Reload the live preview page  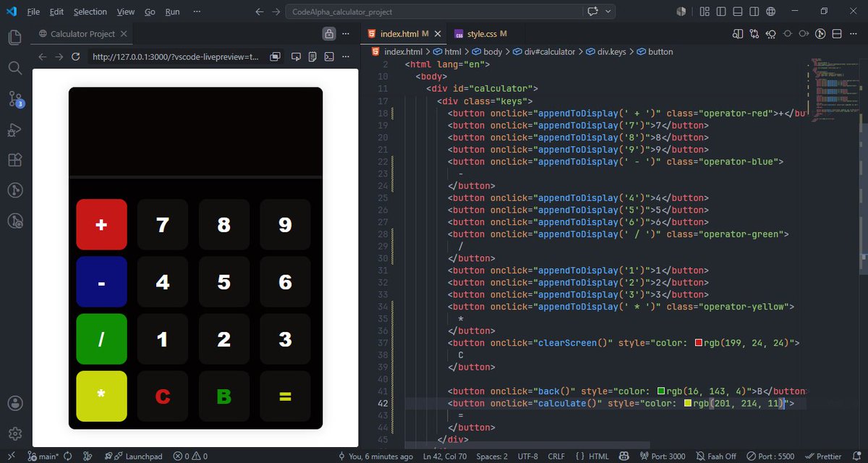[75, 56]
